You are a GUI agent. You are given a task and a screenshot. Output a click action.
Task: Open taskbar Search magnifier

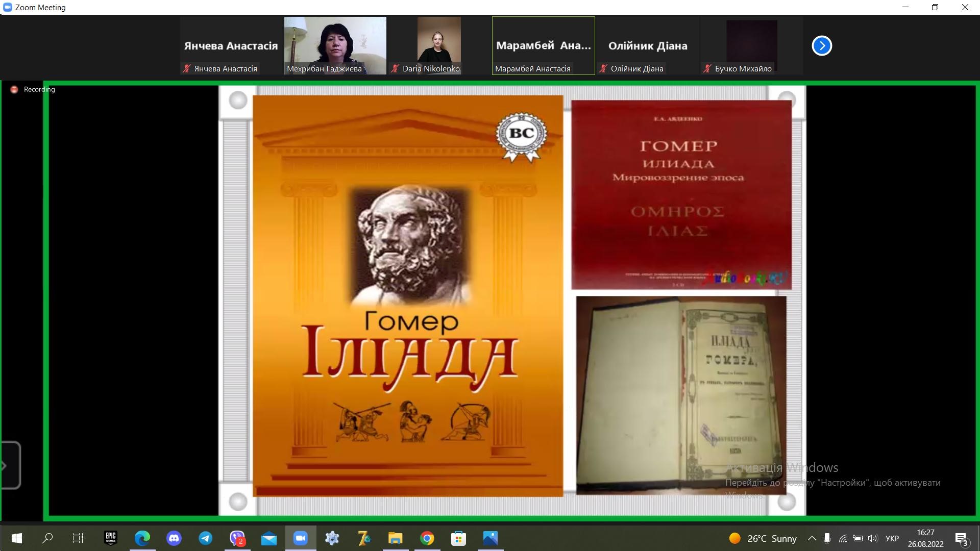point(47,538)
